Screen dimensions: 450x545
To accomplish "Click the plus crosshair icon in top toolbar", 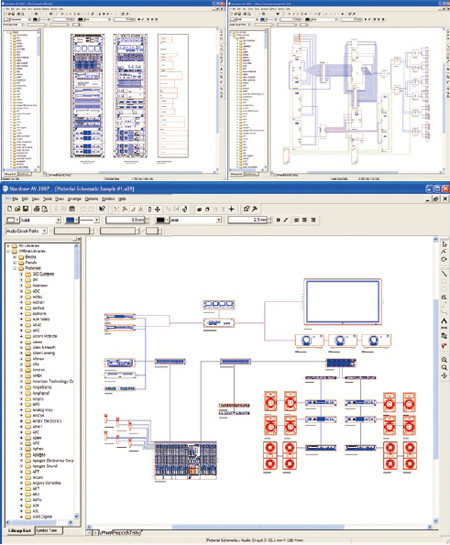I will pyautogui.click(x=231, y=209).
